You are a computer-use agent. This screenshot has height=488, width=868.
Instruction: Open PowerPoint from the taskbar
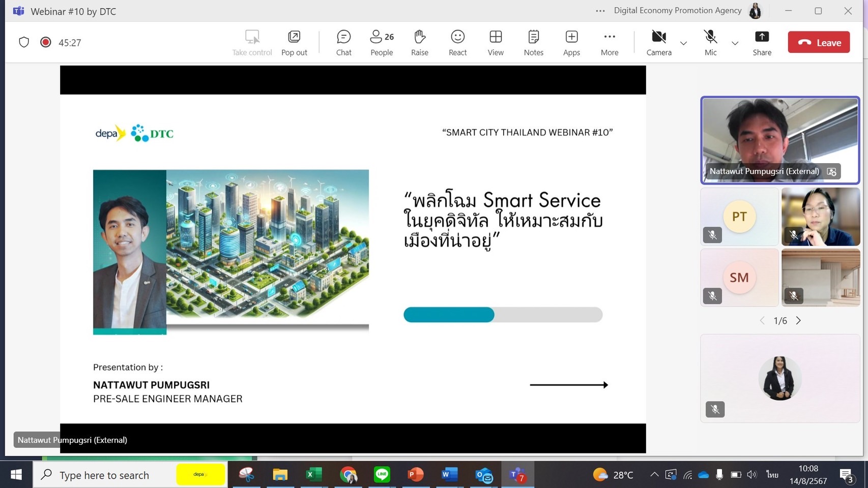pyautogui.click(x=416, y=475)
